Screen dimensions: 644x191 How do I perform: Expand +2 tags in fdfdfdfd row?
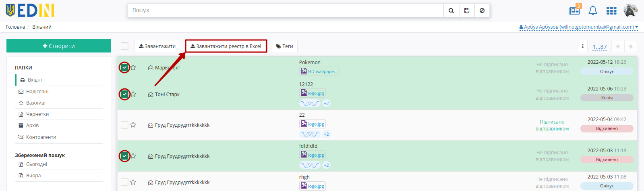pos(326,165)
